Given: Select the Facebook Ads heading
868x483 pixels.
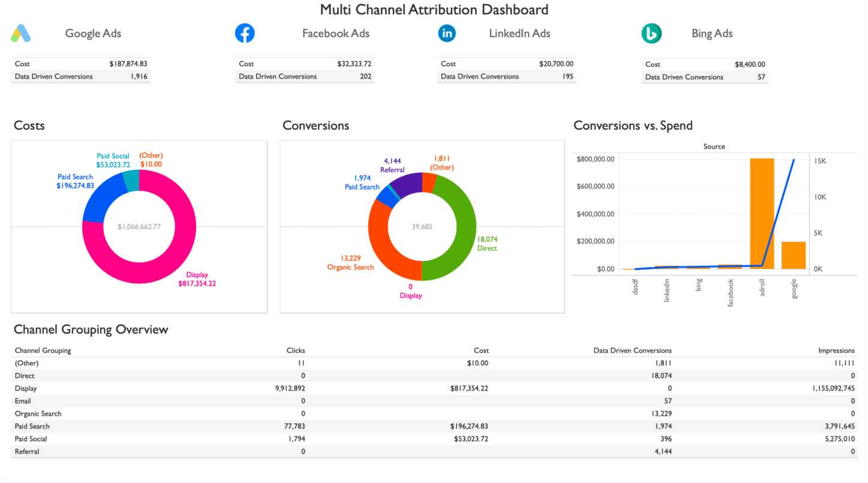Looking at the screenshot, I should [336, 34].
